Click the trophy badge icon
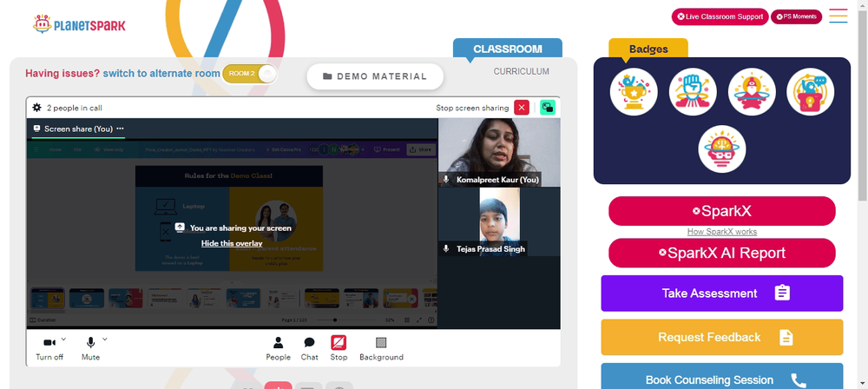The height and width of the screenshot is (389, 868). coord(634,92)
